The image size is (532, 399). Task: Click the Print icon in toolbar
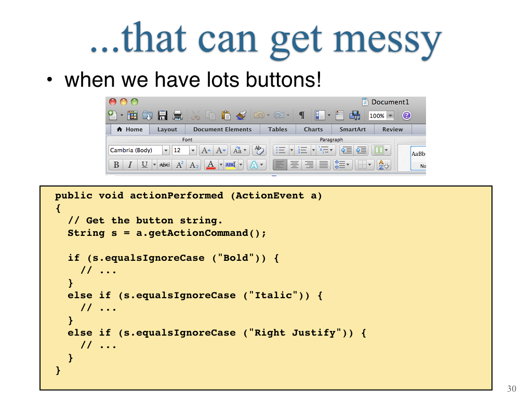(178, 116)
